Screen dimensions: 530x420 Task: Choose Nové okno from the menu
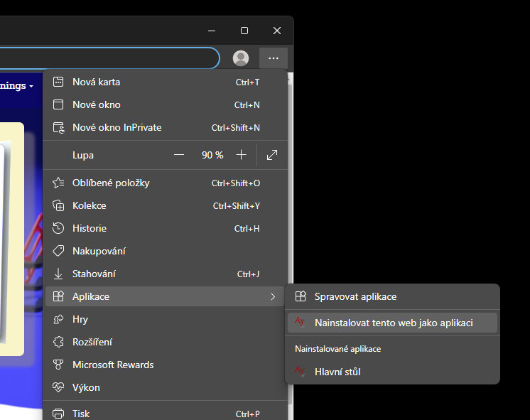coord(166,104)
